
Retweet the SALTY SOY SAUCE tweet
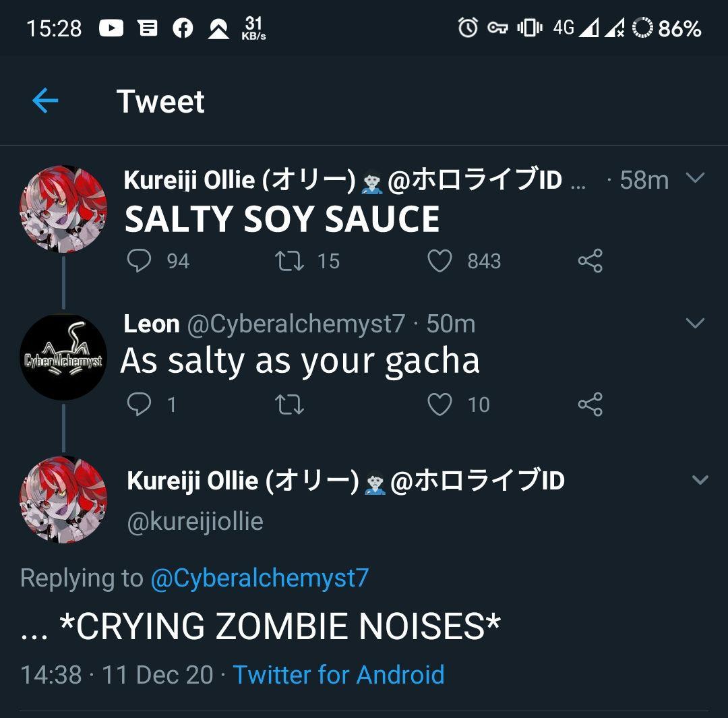click(x=290, y=261)
